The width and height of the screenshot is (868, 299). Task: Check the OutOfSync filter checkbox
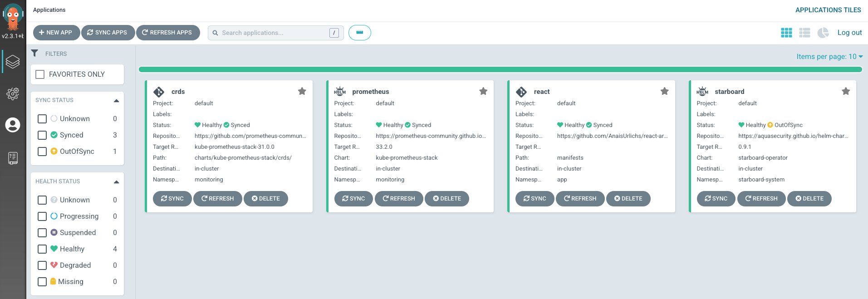[x=42, y=151]
